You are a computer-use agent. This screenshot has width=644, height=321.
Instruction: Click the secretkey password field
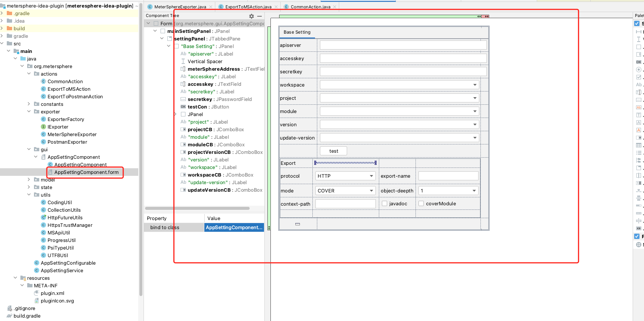(x=403, y=71)
